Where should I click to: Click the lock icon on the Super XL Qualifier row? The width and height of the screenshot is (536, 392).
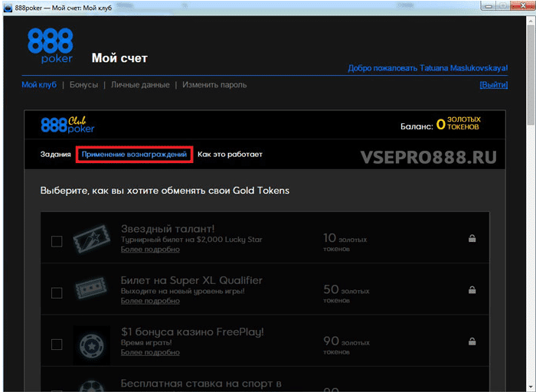pyautogui.click(x=472, y=290)
